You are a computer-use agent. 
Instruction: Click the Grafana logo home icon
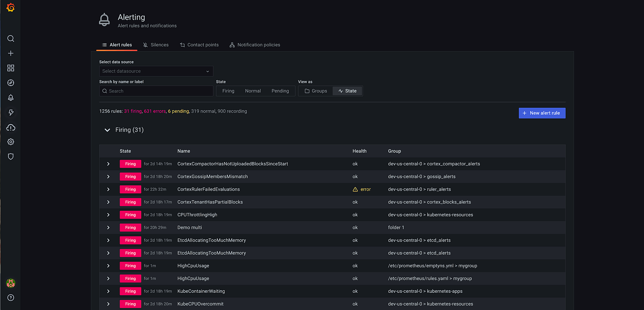coord(11,8)
